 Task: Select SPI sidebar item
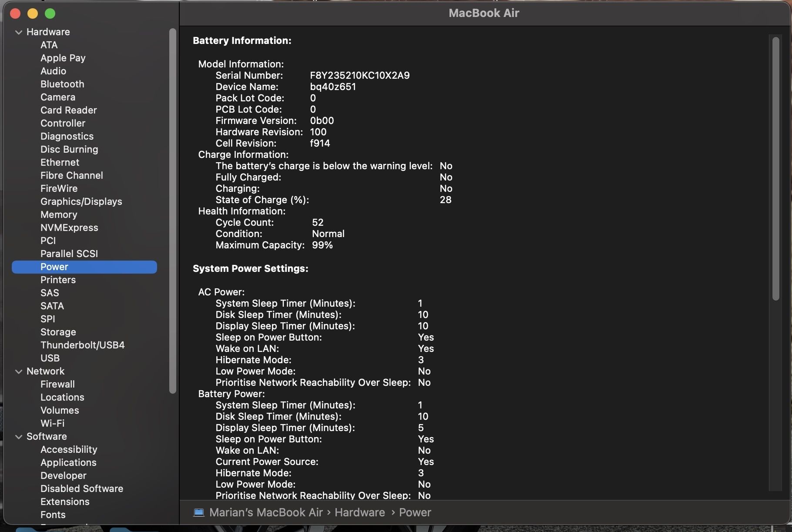click(x=47, y=319)
